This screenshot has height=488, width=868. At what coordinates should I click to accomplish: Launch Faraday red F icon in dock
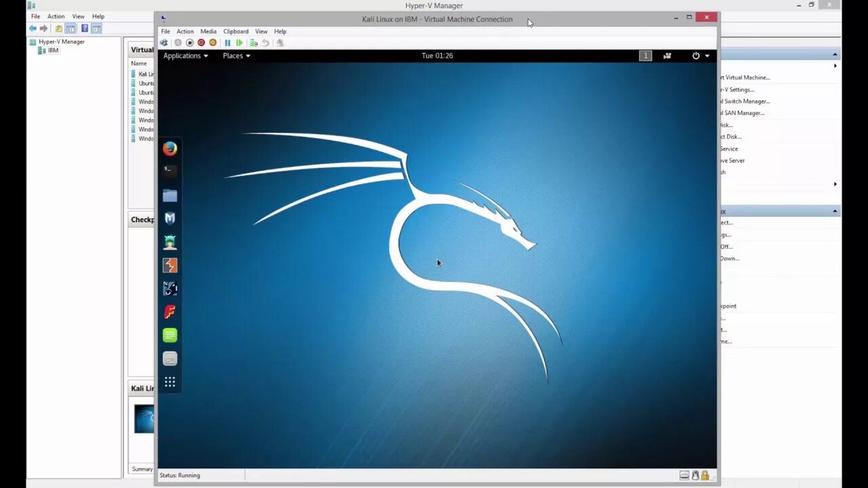point(170,312)
